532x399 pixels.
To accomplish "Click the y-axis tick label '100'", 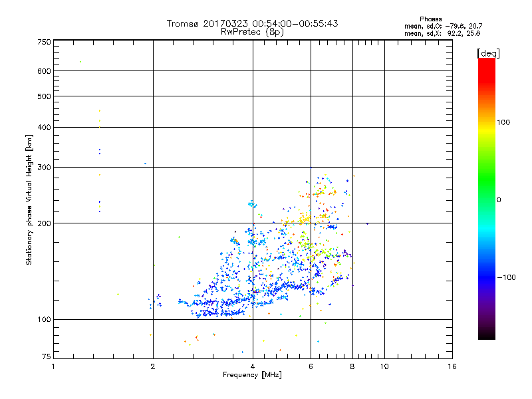I will coord(44,319).
